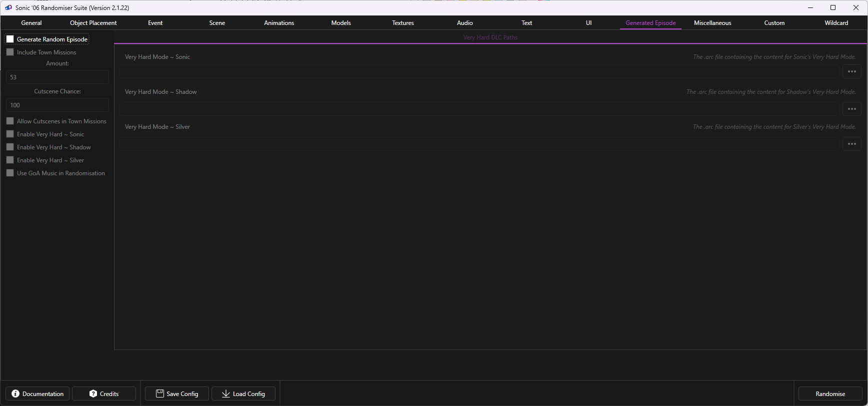Switch to the Custom tab
Image resolution: width=868 pixels, height=406 pixels.
[774, 23]
